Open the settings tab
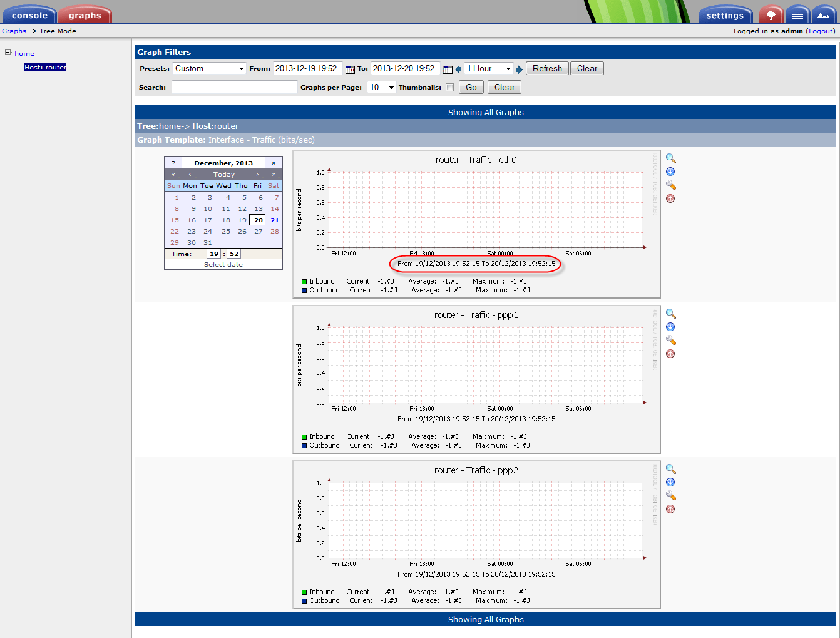 [x=725, y=15]
